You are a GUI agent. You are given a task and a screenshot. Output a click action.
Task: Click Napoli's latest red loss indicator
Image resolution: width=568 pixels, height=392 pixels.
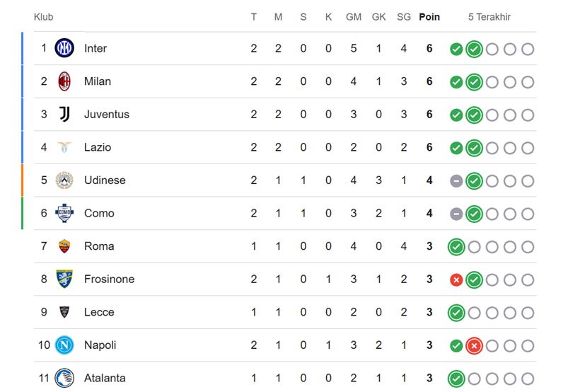pos(474,345)
